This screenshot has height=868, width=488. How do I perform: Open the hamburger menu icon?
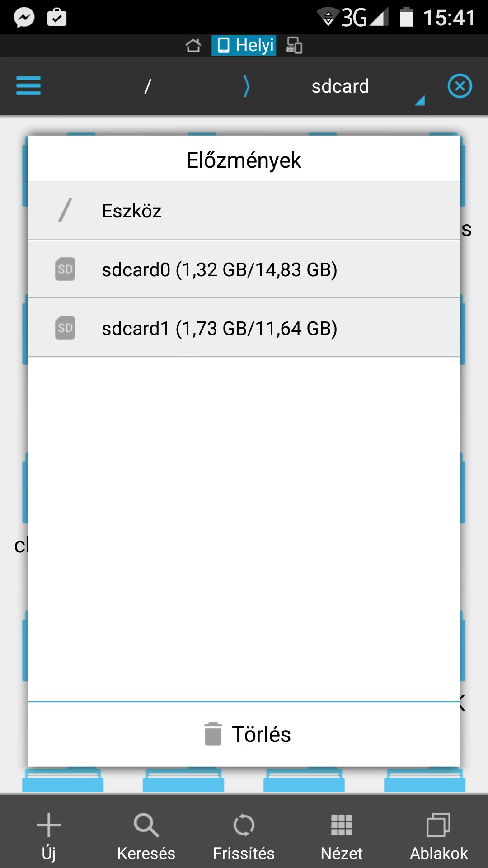tap(28, 86)
